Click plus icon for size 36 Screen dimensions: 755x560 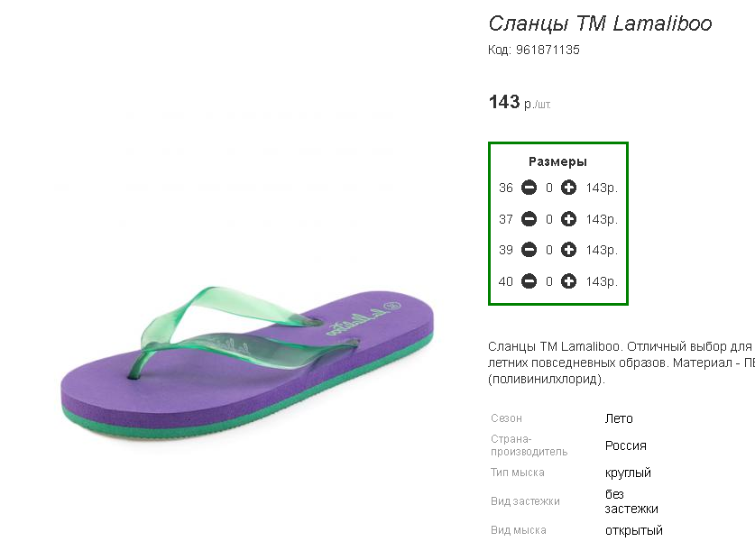[568, 188]
